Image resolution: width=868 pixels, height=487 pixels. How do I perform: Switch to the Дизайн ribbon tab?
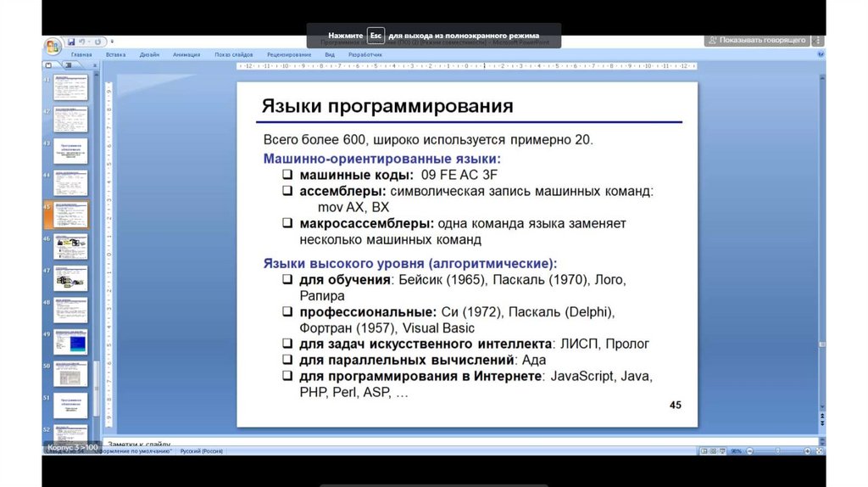coord(149,55)
